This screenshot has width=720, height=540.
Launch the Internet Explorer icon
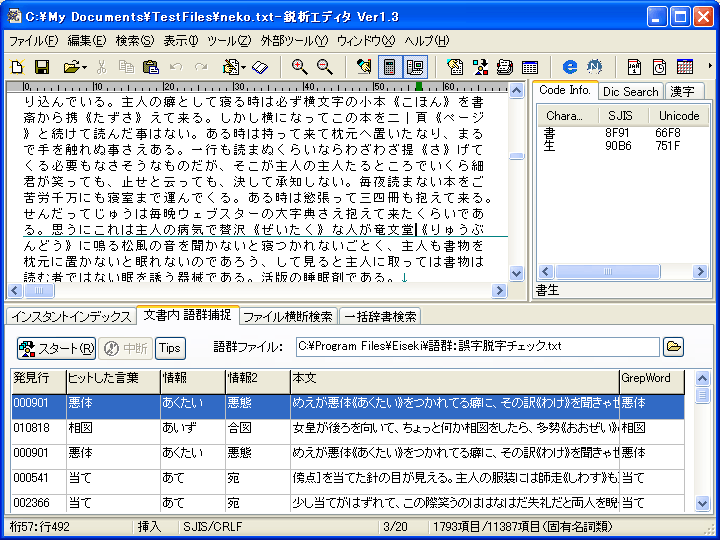570,67
